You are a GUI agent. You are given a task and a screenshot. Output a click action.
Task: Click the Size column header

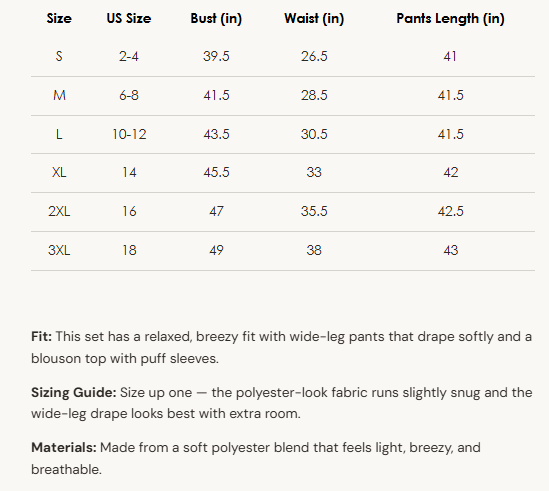(59, 18)
